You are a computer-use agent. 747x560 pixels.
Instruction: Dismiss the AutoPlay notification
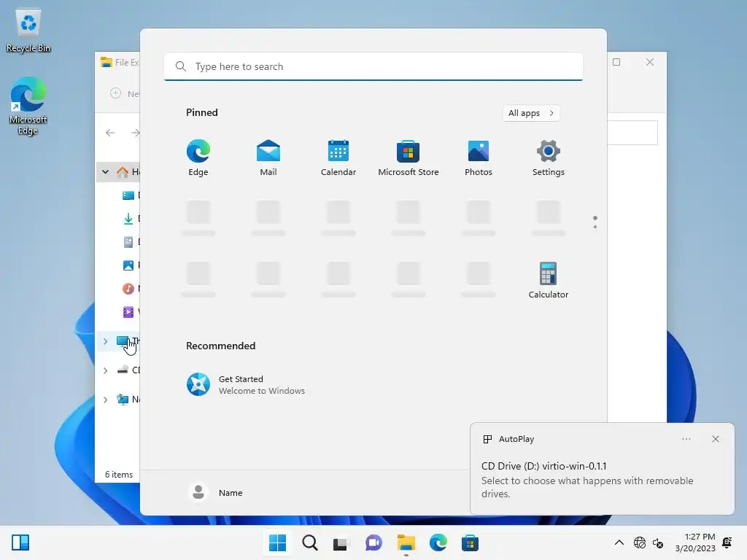tap(715, 439)
